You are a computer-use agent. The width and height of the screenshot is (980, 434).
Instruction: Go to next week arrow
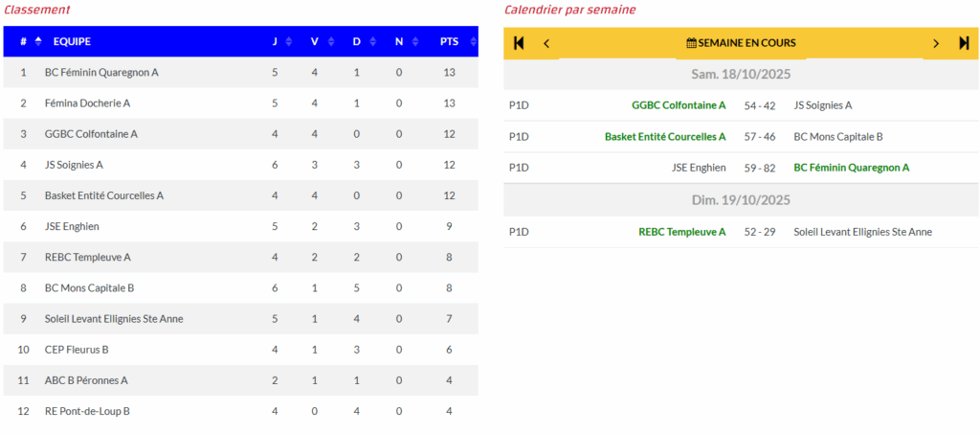tap(936, 43)
